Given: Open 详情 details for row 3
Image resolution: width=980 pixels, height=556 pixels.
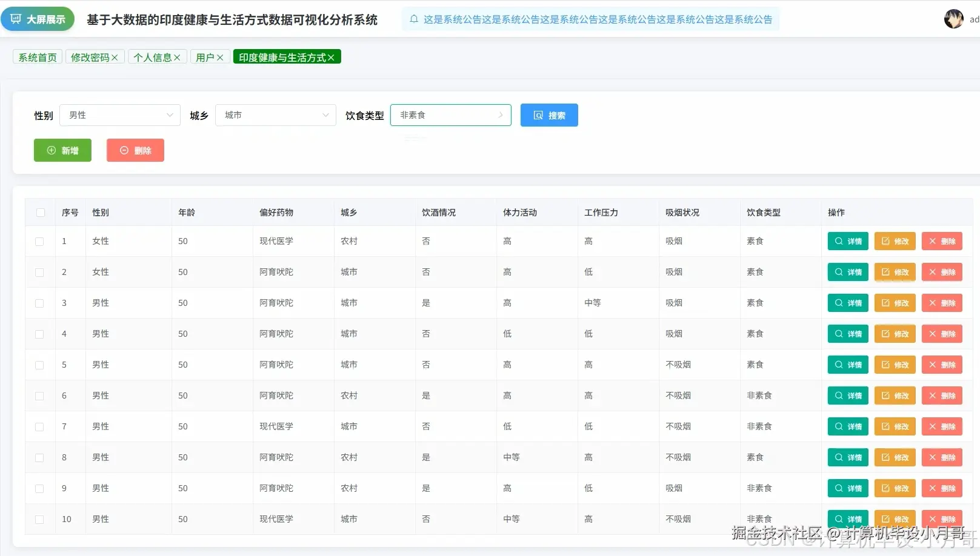Looking at the screenshot, I should pos(848,303).
